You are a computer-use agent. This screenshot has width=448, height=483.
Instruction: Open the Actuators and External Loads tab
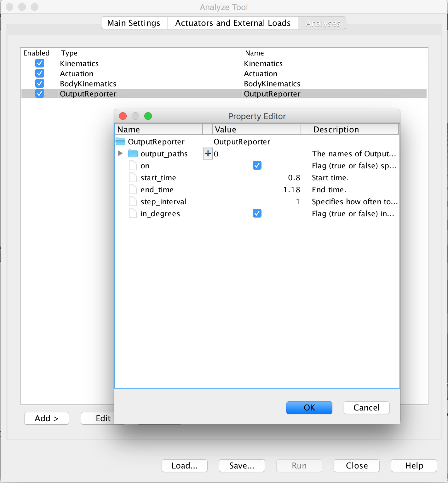(x=233, y=23)
